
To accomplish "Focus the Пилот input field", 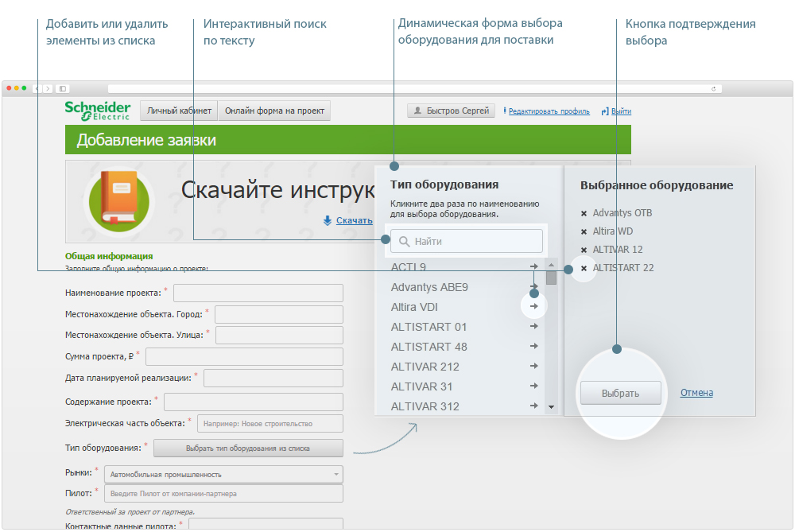I will pos(223,494).
